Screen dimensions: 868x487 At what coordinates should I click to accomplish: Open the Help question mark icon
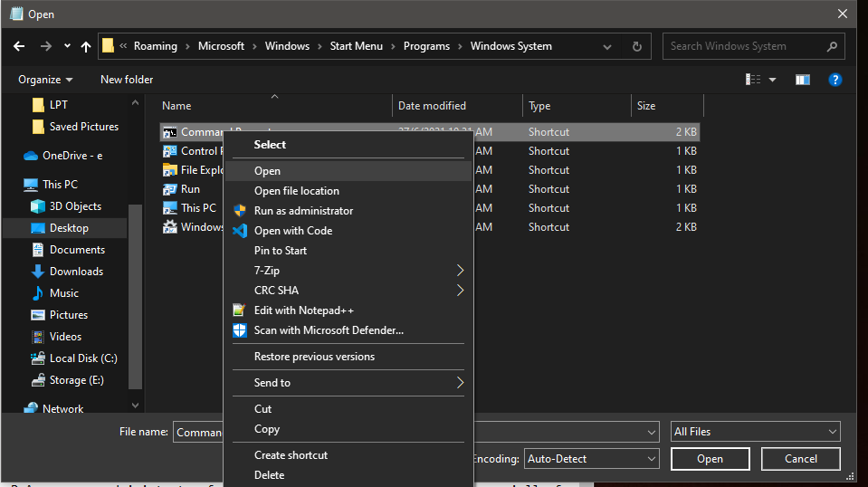(x=835, y=80)
